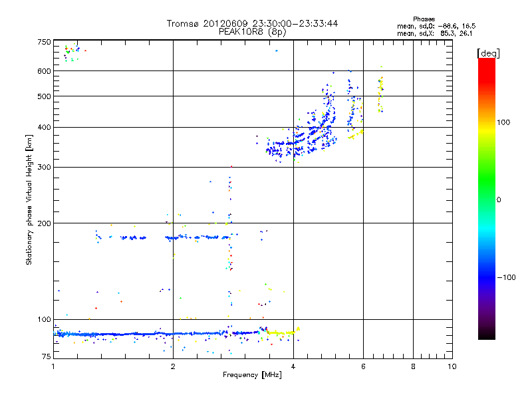
Task: Click the y-axis tick label '200'
Action: 45,223
